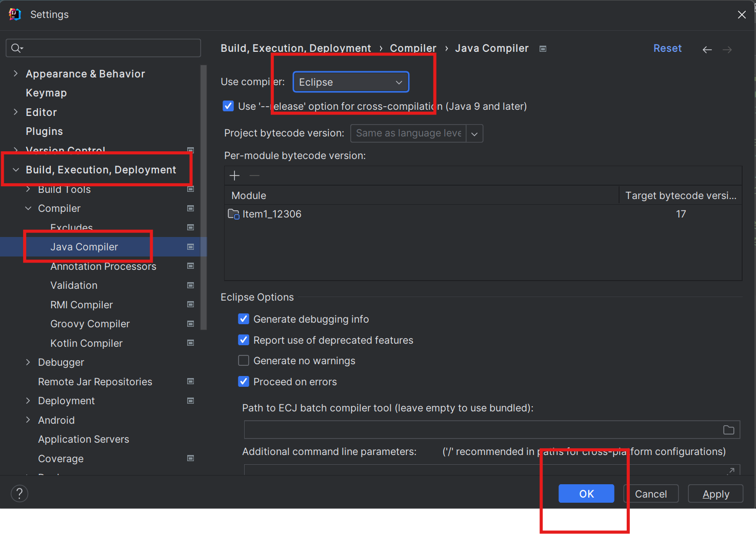Expand the Deployment node
The image size is (756, 534).
pyautogui.click(x=28, y=401)
